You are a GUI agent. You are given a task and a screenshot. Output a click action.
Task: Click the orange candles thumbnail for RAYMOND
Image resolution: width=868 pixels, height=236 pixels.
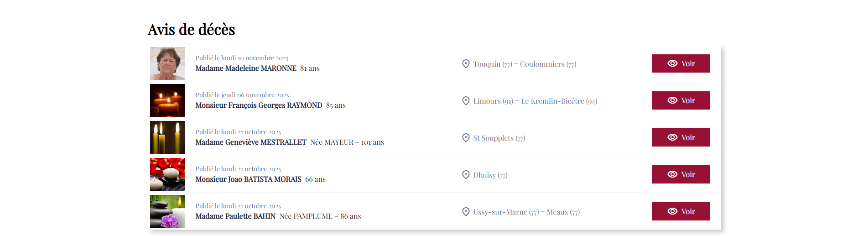pyautogui.click(x=167, y=100)
